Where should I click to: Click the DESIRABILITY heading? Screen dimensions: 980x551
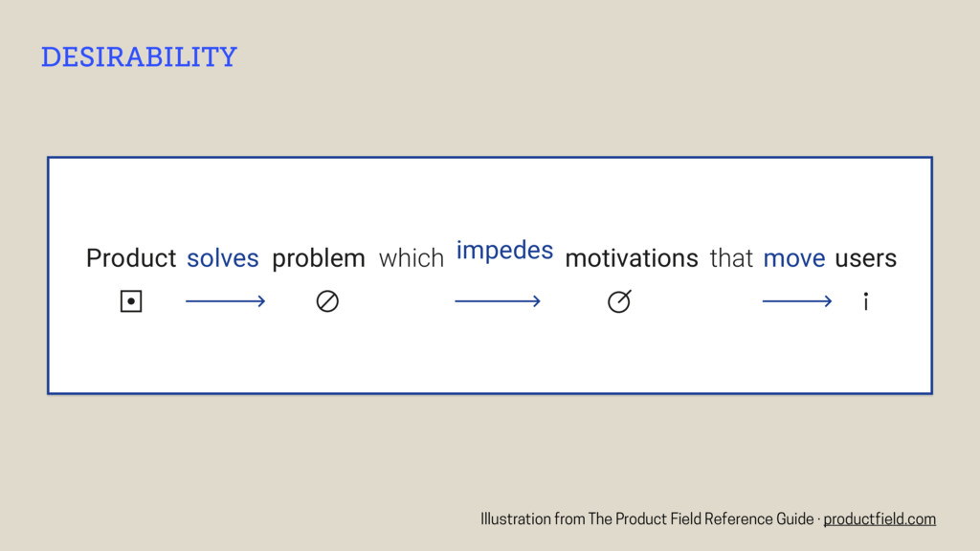point(139,57)
